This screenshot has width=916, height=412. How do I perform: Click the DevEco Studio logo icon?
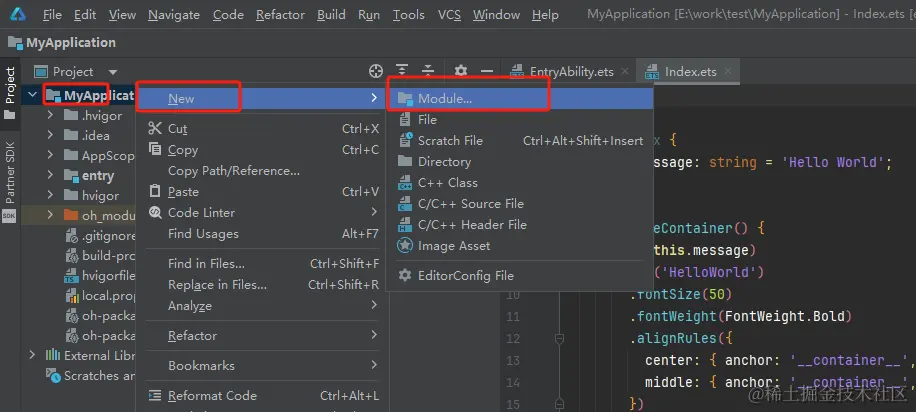coord(18,14)
